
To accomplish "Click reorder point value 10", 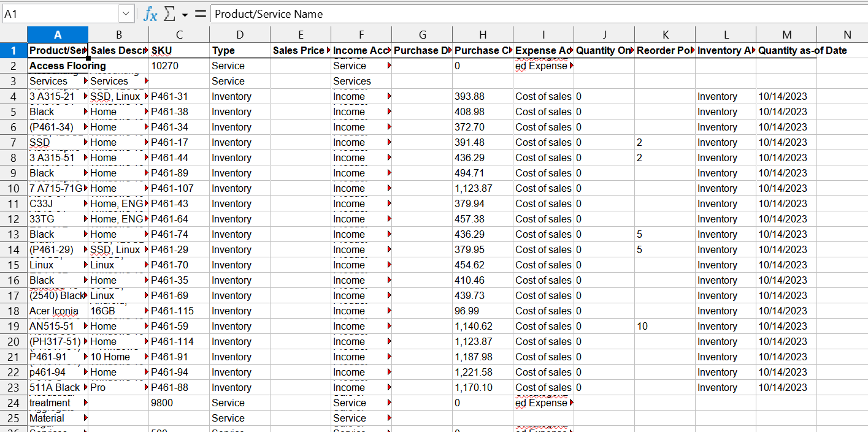I will click(665, 326).
